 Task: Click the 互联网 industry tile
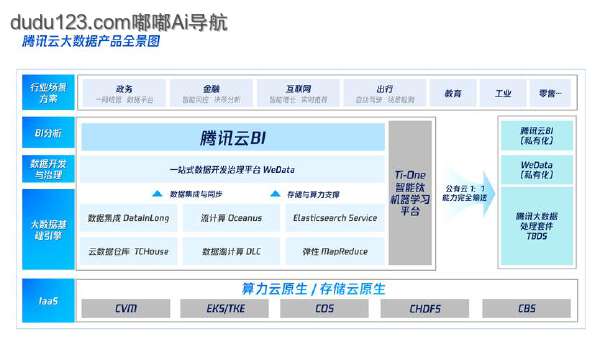coord(298,93)
